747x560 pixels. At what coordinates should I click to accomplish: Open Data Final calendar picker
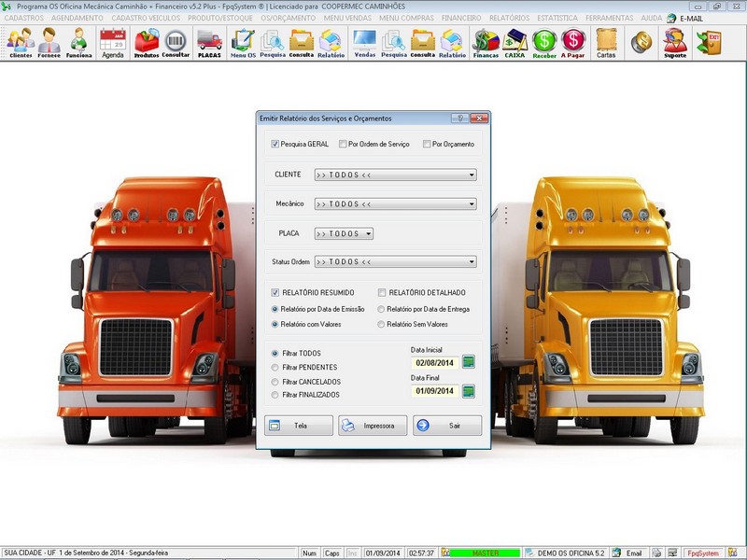[469, 391]
